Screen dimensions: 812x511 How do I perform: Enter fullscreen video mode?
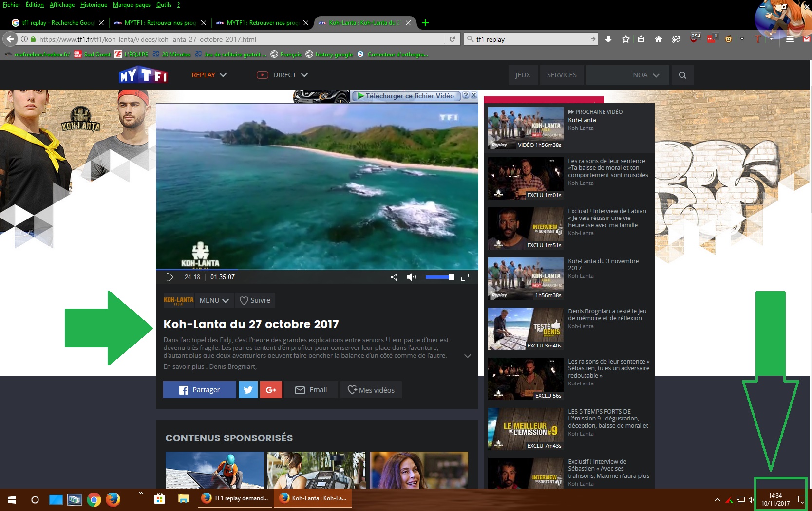(x=465, y=277)
